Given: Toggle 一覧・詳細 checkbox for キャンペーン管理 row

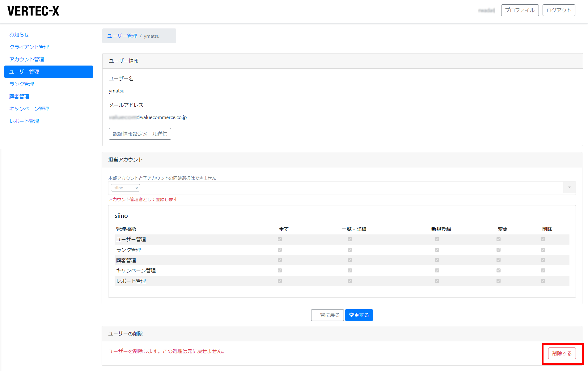Looking at the screenshot, I should pyautogui.click(x=350, y=270).
